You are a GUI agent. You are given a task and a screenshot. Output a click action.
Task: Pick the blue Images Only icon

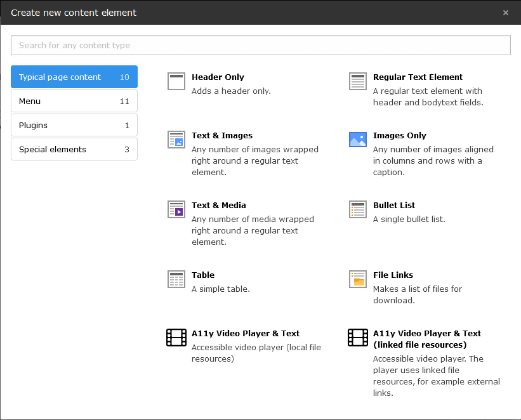click(357, 140)
